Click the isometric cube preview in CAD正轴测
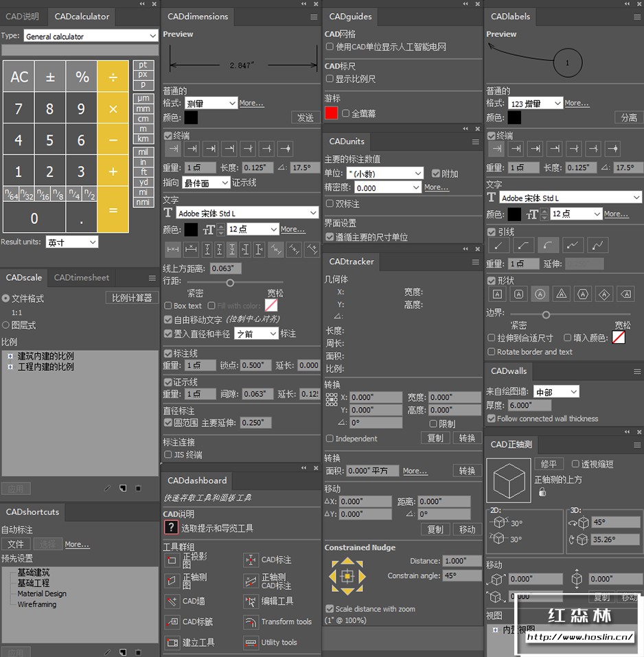 pyautogui.click(x=509, y=480)
